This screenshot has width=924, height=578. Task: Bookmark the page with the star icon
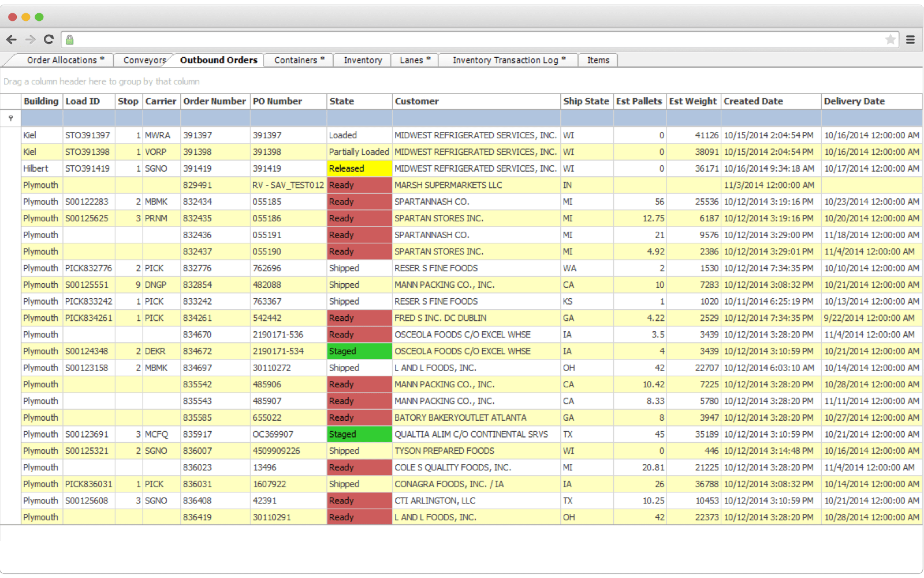[x=891, y=39]
